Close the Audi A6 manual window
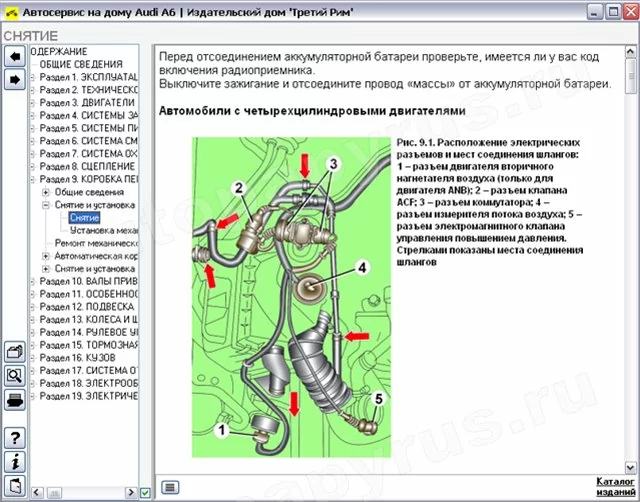Image resolution: width=640 pixels, height=502 pixels. 631,12
